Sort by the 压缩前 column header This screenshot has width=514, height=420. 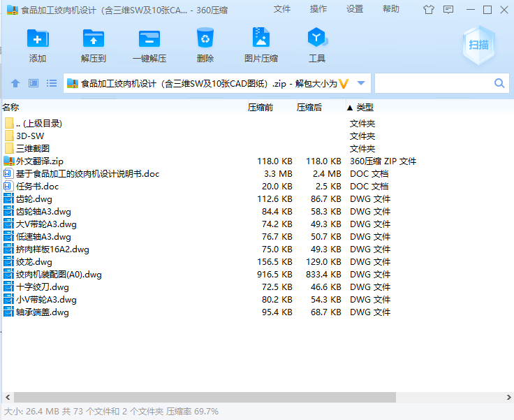pos(260,108)
